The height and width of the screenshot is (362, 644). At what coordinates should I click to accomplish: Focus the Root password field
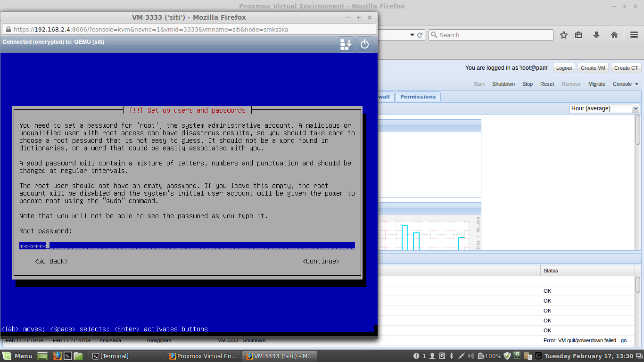tap(187, 246)
